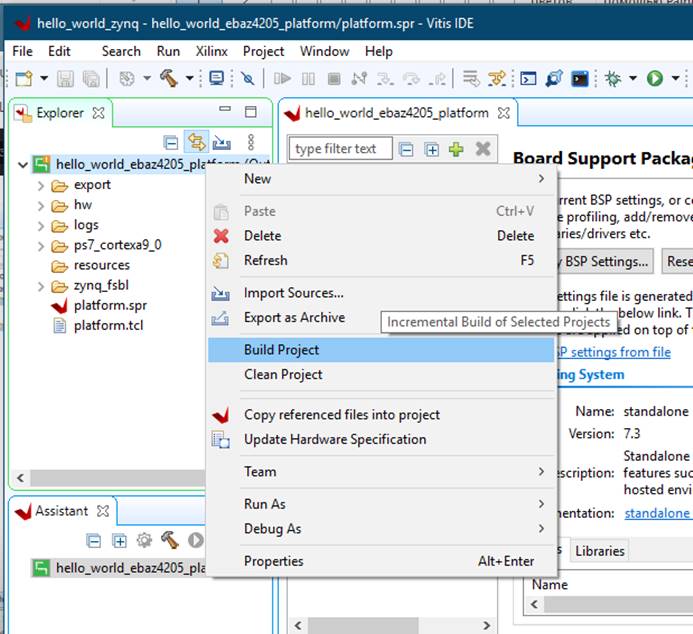Click the Link with Editor icon in Explorer
The image size is (693, 634).
click(x=197, y=143)
